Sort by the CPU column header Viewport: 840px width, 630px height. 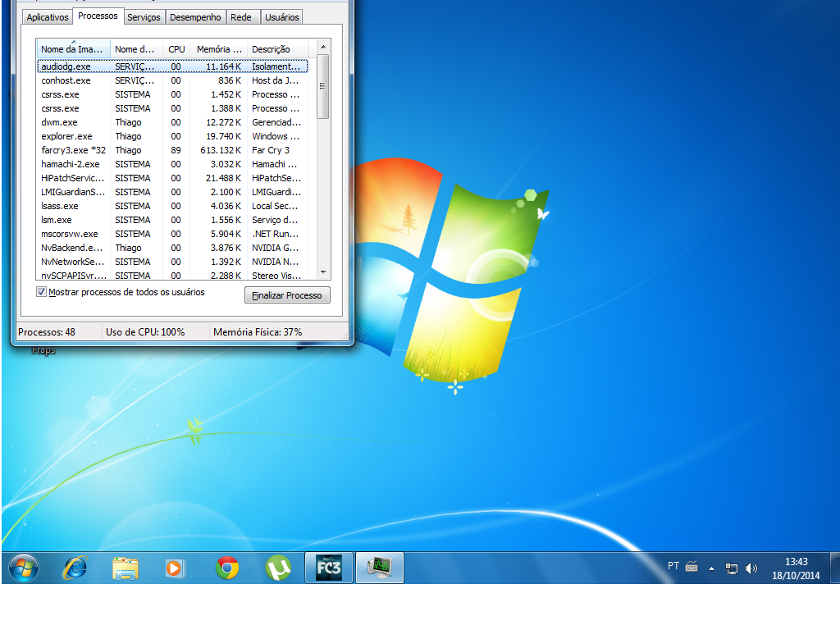[x=176, y=48]
